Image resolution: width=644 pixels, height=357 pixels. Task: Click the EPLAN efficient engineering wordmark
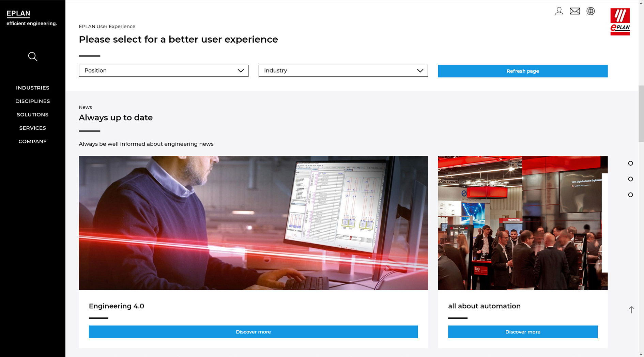(x=31, y=18)
